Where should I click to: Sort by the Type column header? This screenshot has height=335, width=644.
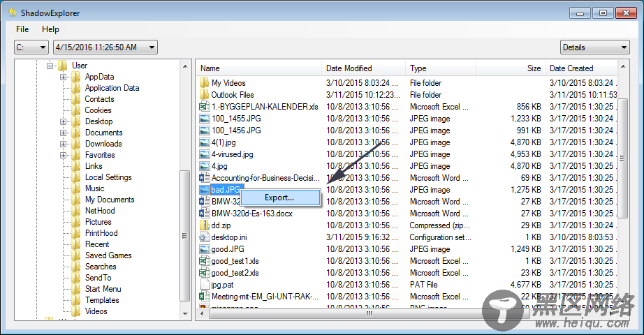click(x=440, y=68)
